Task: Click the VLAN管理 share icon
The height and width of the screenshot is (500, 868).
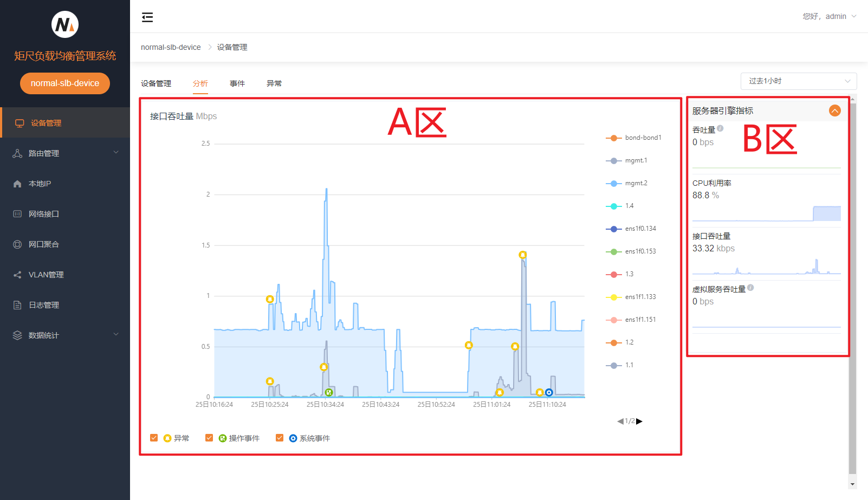Action: click(17, 275)
